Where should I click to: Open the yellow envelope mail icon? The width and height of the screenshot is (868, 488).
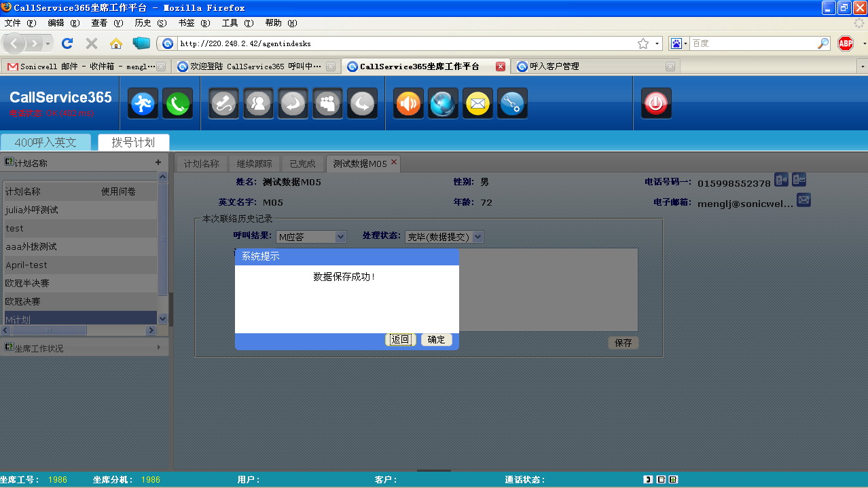tap(477, 104)
